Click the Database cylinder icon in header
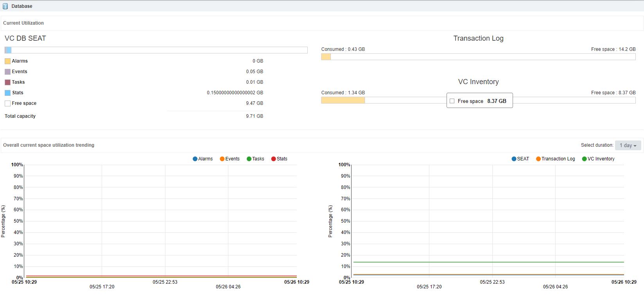Image resolution: width=644 pixels, height=304 pixels. tap(5, 6)
